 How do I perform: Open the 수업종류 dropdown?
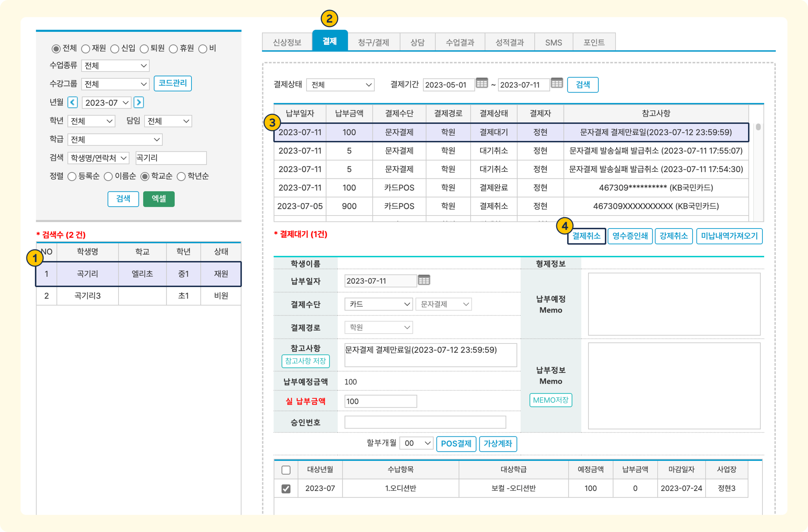[115, 66]
